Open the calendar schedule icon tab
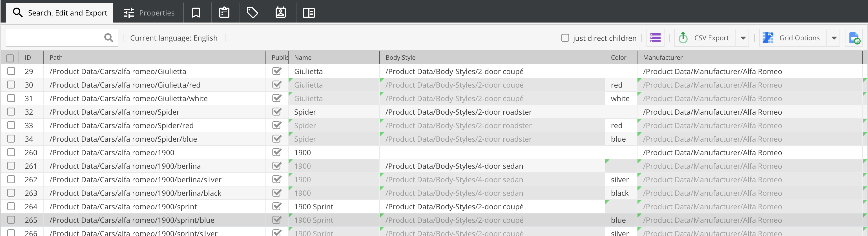868x236 pixels. click(281, 13)
